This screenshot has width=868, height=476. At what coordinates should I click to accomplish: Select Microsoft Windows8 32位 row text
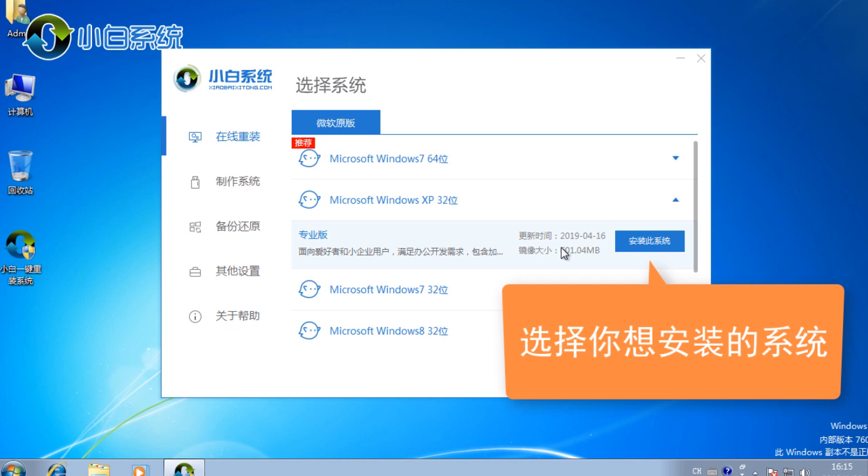[x=389, y=331]
